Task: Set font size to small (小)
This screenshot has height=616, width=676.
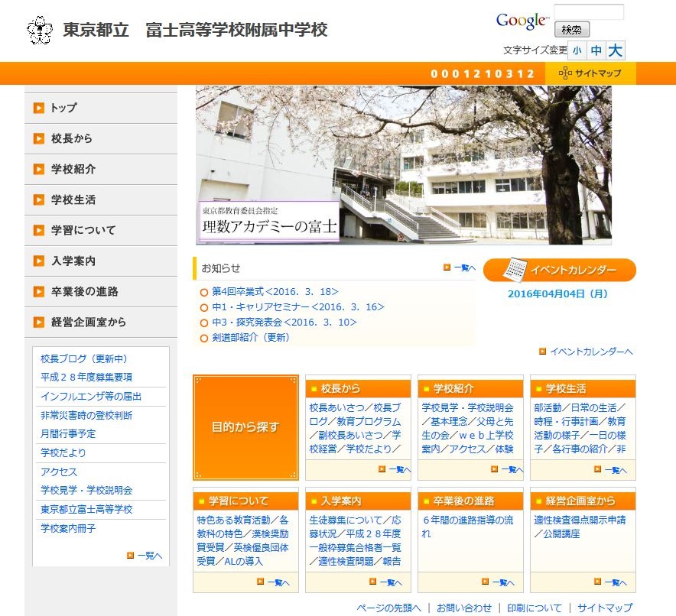Action: (577, 50)
